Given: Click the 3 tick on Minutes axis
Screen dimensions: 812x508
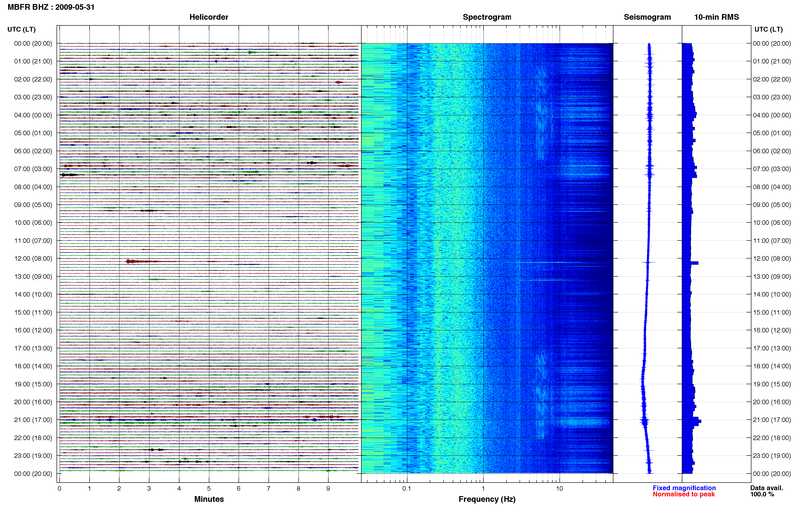Looking at the screenshot, I should (x=149, y=489).
